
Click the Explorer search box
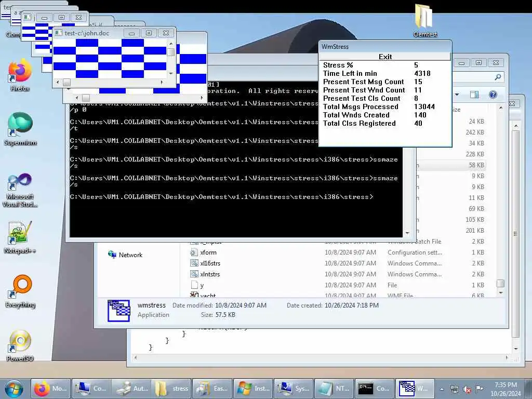coord(478,77)
